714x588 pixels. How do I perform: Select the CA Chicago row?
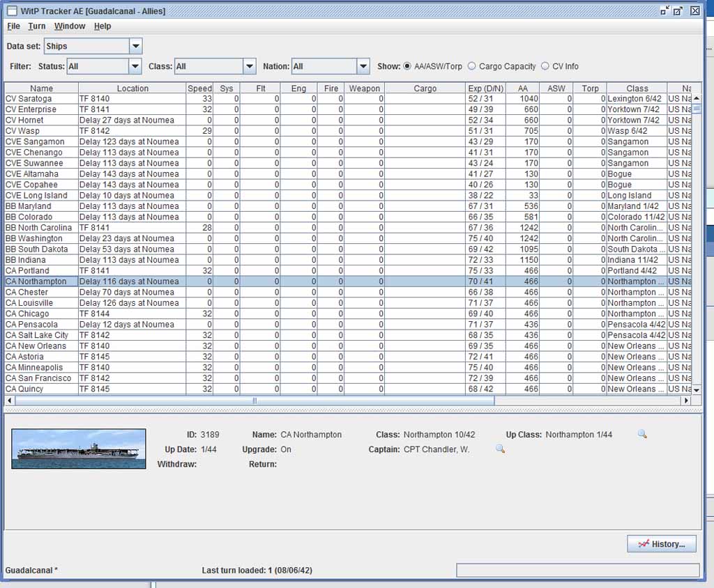(x=348, y=314)
